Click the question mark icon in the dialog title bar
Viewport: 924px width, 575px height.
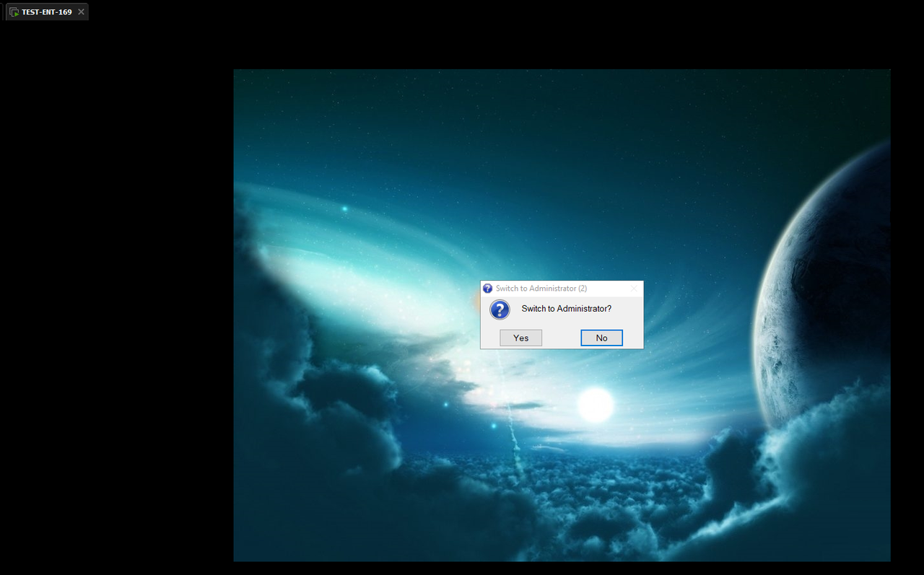(x=487, y=288)
